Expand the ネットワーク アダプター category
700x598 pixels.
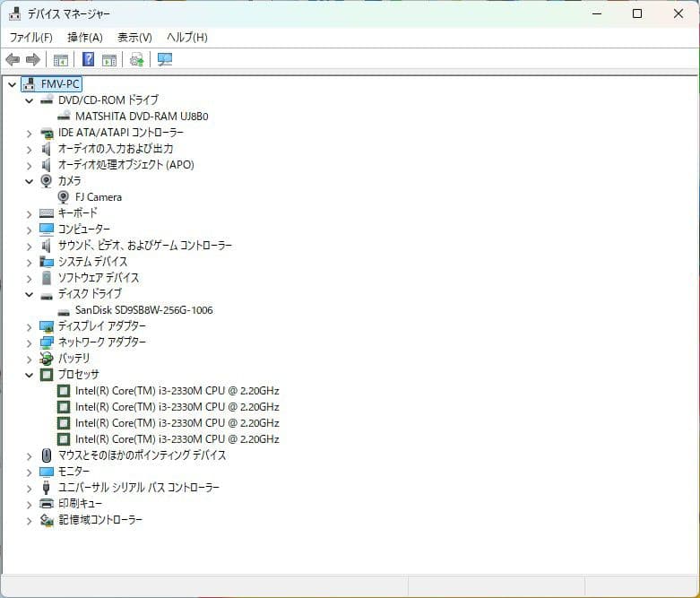pos(29,343)
